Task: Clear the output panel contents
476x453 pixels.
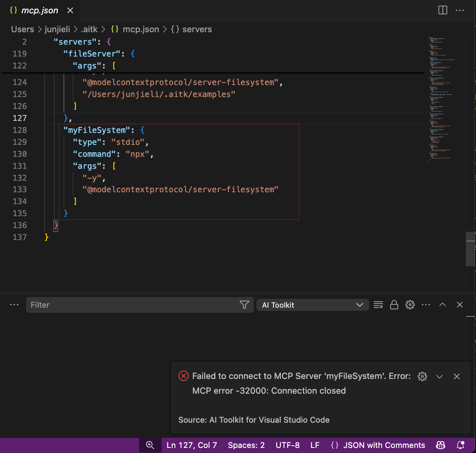Action: click(378, 304)
